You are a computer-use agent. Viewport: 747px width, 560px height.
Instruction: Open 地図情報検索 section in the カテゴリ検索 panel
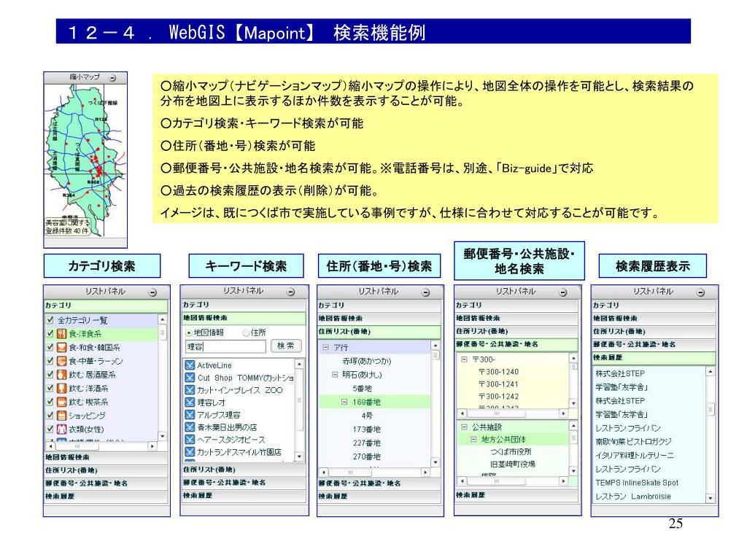pos(106,458)
